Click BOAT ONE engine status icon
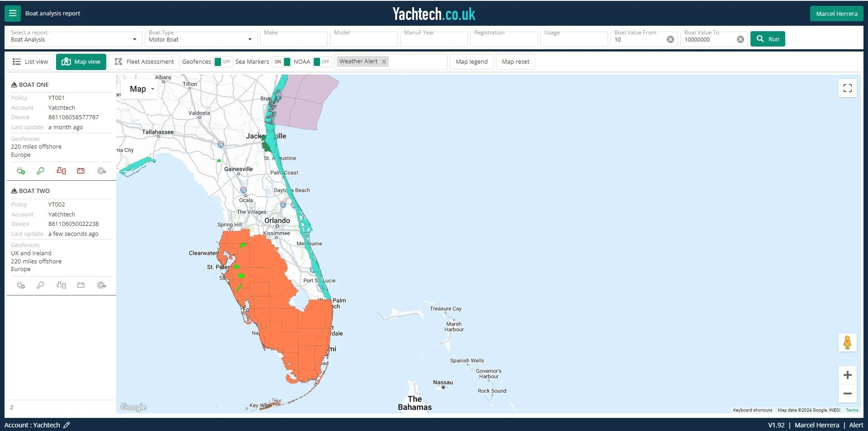 pos(21,171)
